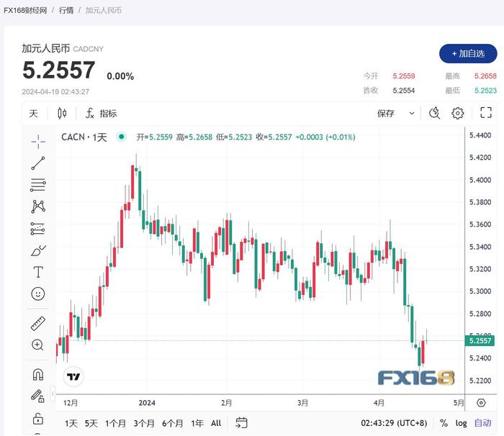Click the 加自选 button
Screen dimensions: 504x436
pyautogui.click(x=468, y=53)
